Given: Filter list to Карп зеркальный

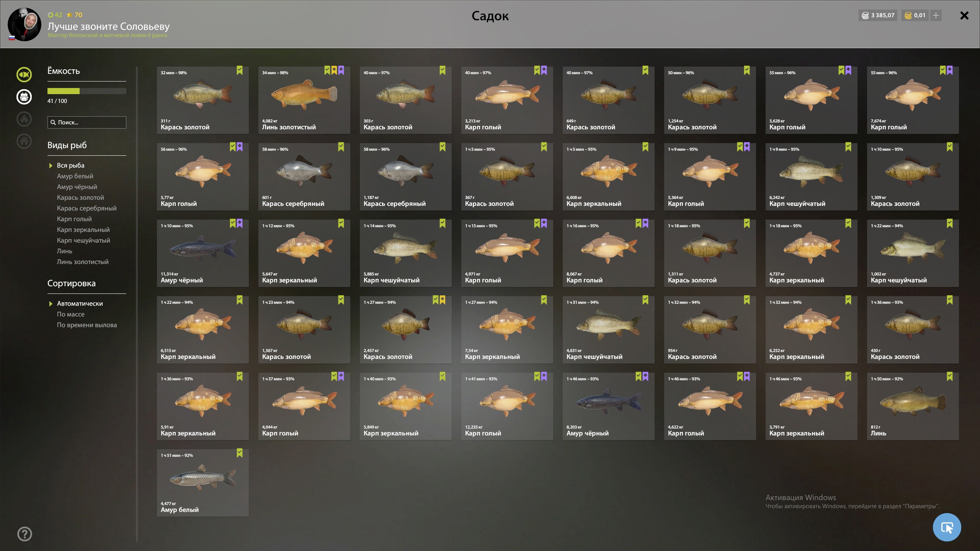Looking at the screenshot, I should pyautogui.click(x=83, y=230).
